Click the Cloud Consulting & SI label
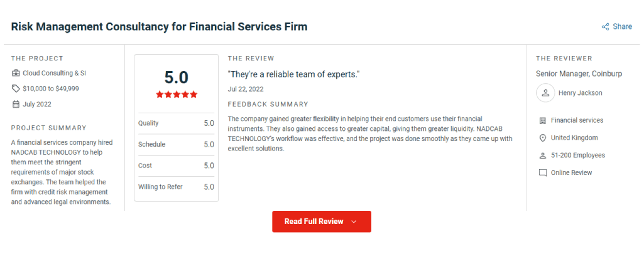Screen dimensions: 644x253 click(54, 73)
